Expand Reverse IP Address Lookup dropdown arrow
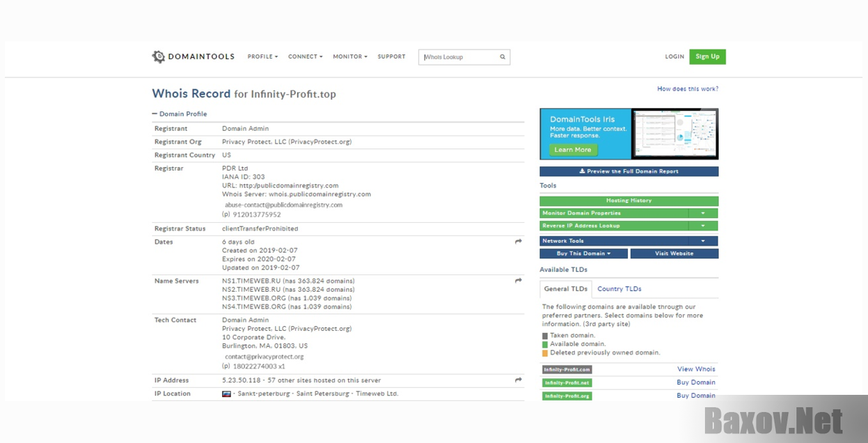Screen dimensions: 868x443 (703, 226)
